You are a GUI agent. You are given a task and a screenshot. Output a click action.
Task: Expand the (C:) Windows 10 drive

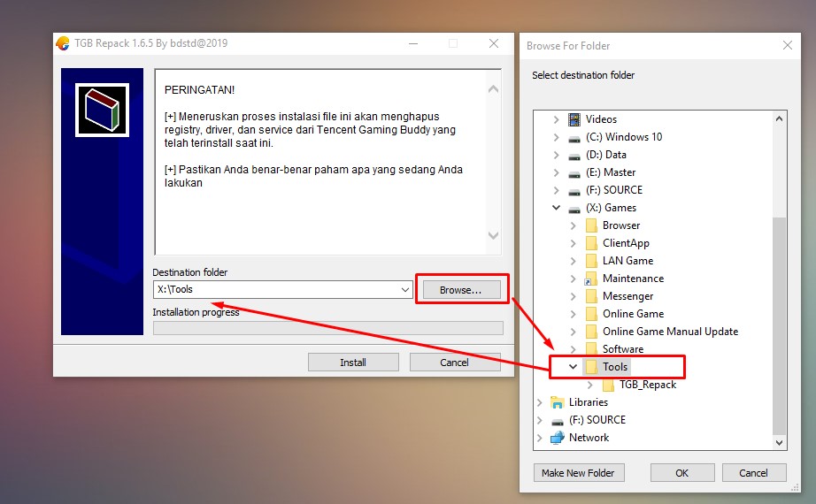coord(557,137)
